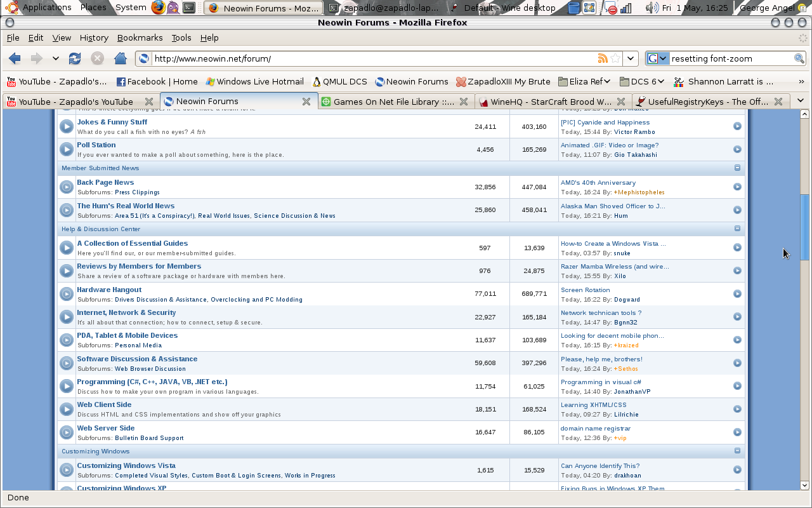Open the Programming (C#, C++, JAVA) forum
This screenshot has width=812, height=508.
[152, 382]
